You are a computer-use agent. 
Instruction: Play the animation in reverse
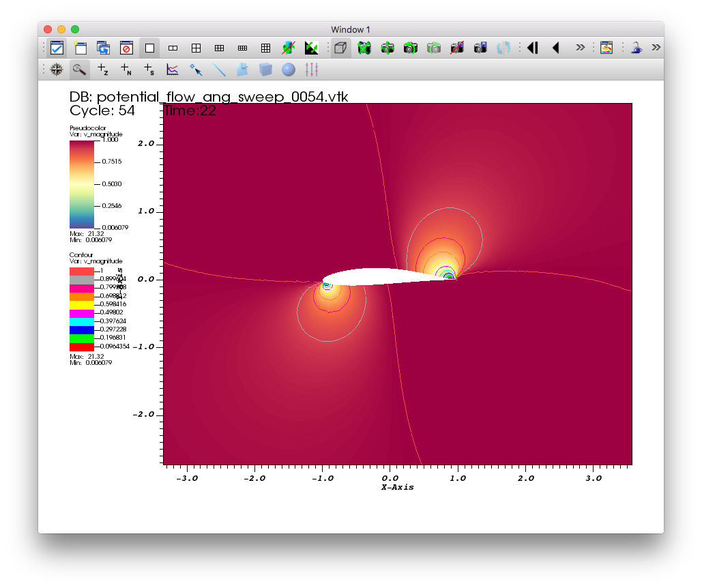tap(556, 48)
